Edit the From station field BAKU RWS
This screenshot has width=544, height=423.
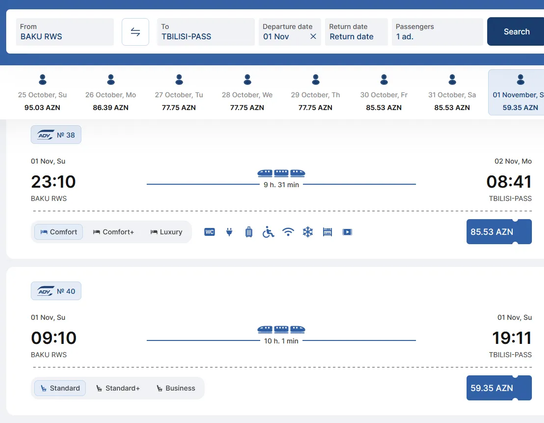coord(65,32)
